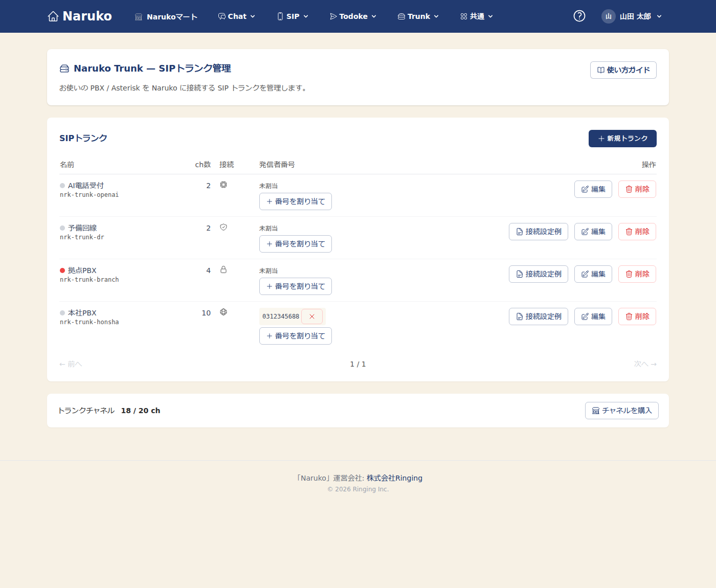Edit the 予備回線 trunk

coord(593,232)
